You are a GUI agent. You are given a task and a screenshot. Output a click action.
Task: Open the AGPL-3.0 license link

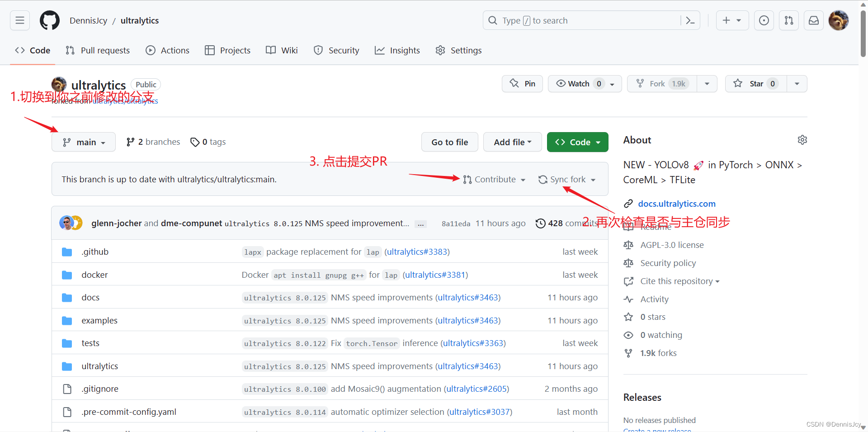tap(672, 245)
